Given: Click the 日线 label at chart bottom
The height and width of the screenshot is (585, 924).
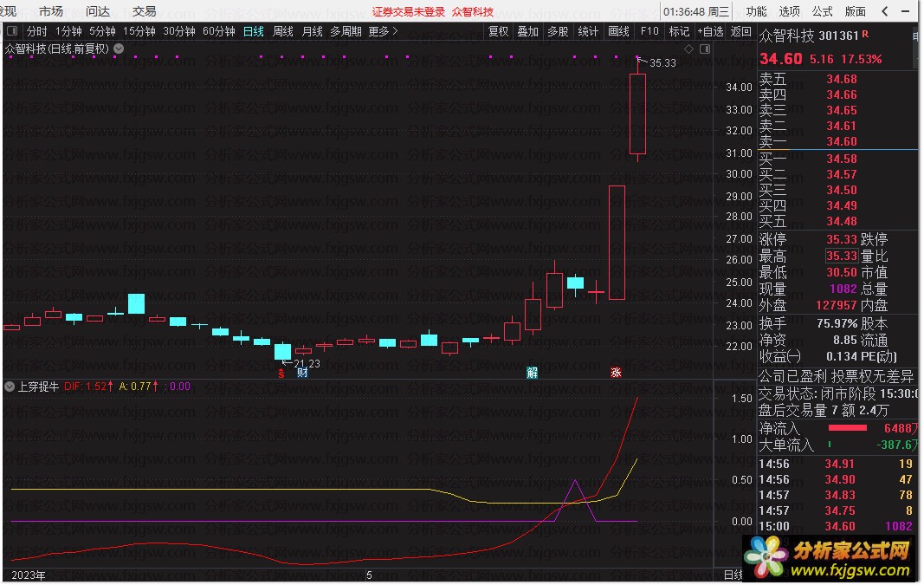Looking at the screenshot, I should coord(733,575).
